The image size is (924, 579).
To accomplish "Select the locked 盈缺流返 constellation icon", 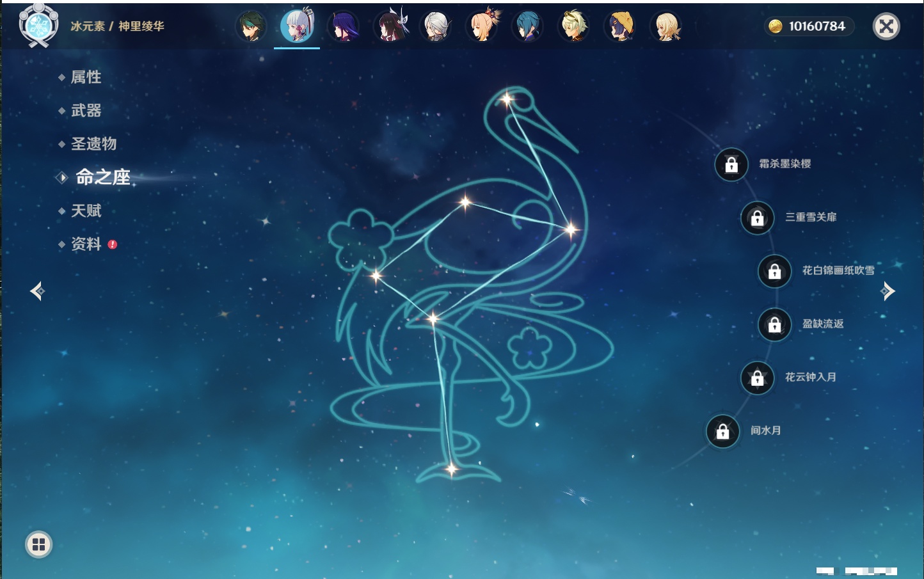I will (x=775, y=325).
